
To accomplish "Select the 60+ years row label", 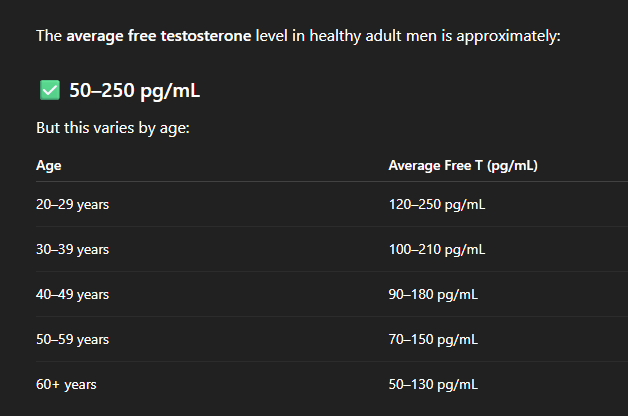I will pos(66,385).
